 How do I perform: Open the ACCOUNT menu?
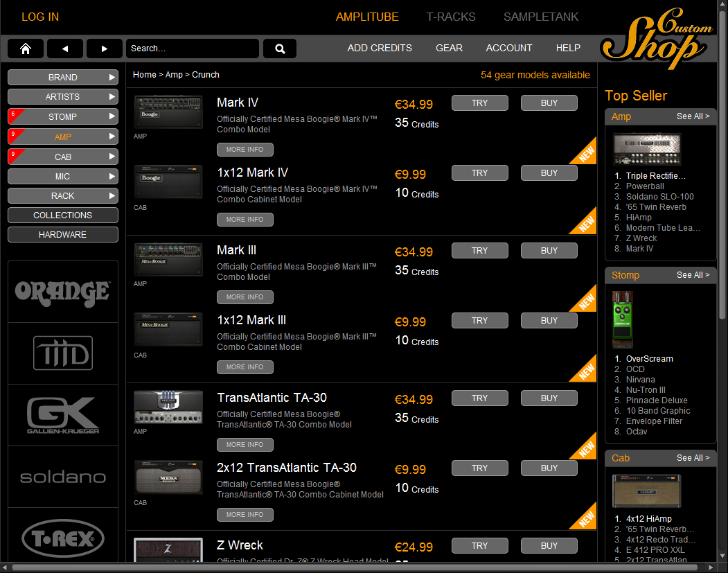509,49
